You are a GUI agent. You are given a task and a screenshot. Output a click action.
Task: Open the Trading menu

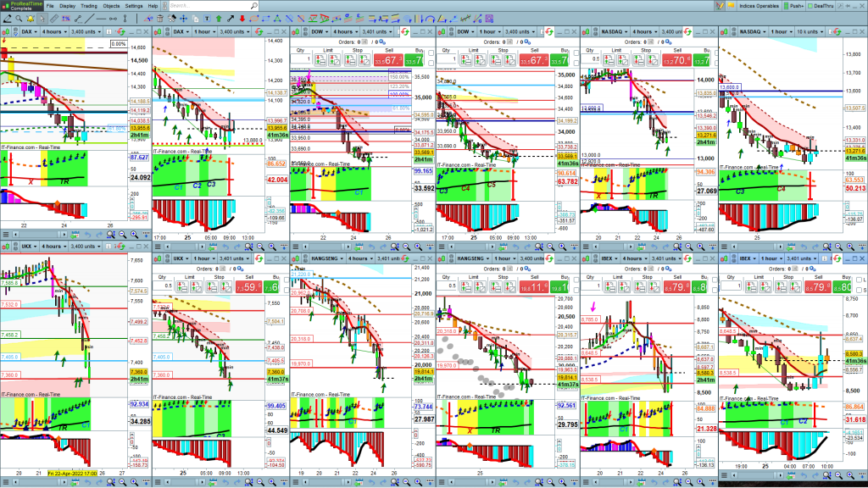coord(91,5)
